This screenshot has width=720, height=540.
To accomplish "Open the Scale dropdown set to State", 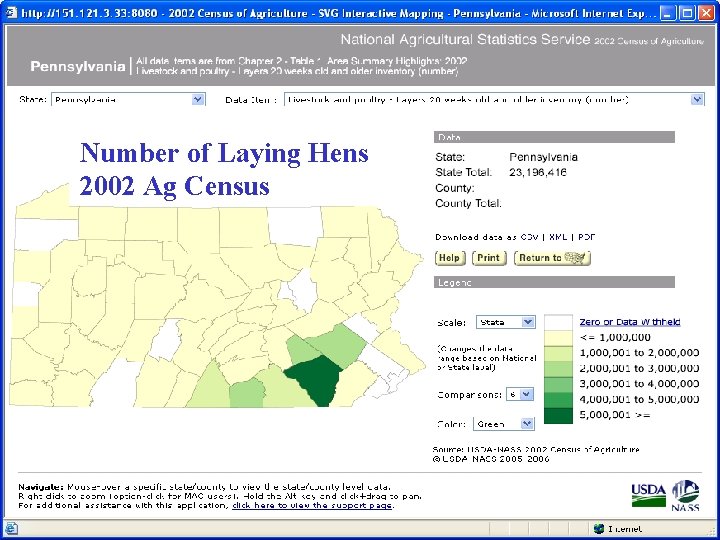I will click(x=506, y=322).
